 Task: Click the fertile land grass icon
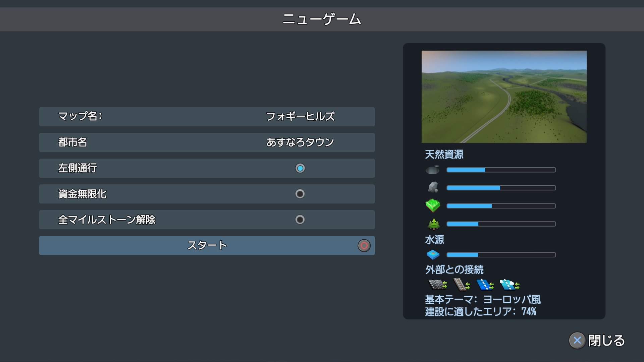[x=433, y=205]
